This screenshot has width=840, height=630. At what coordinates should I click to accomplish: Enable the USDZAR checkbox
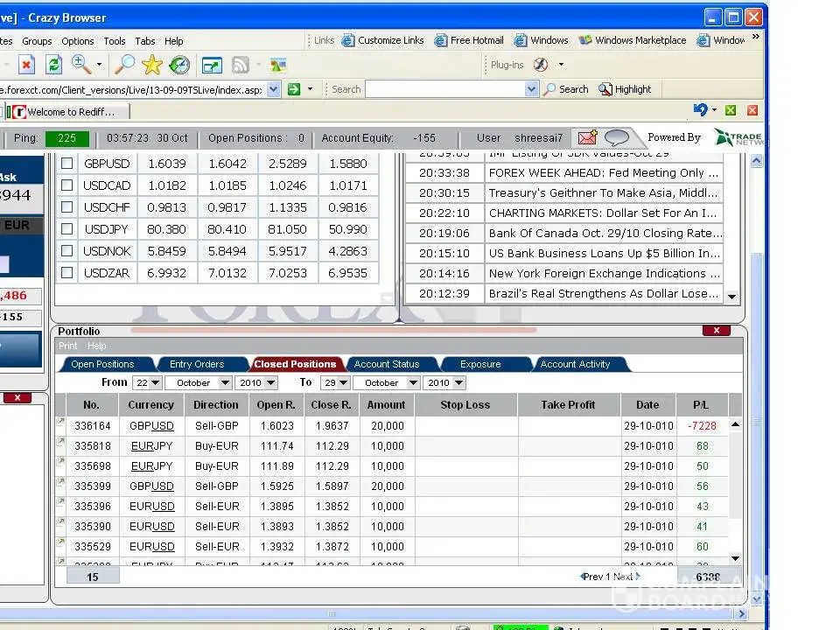66,273
